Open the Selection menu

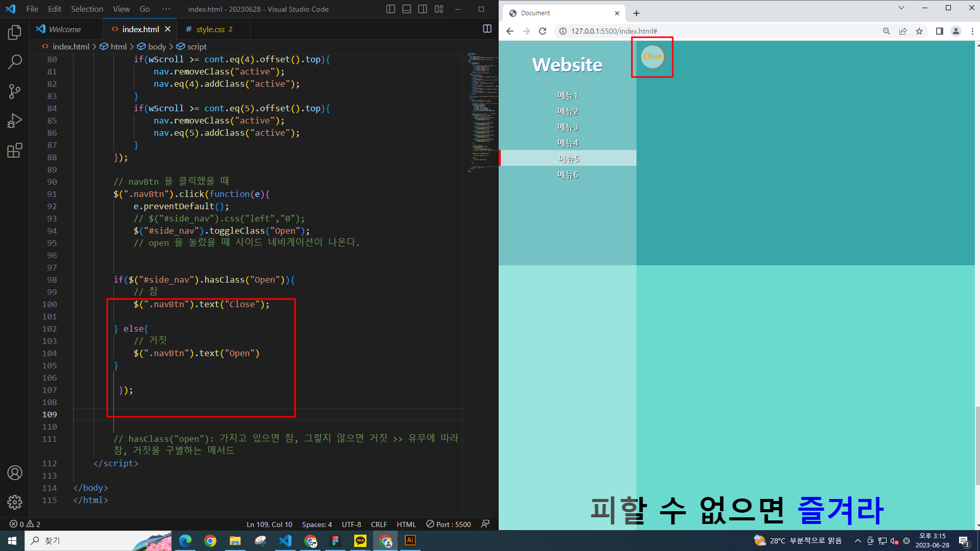point(87,9)
